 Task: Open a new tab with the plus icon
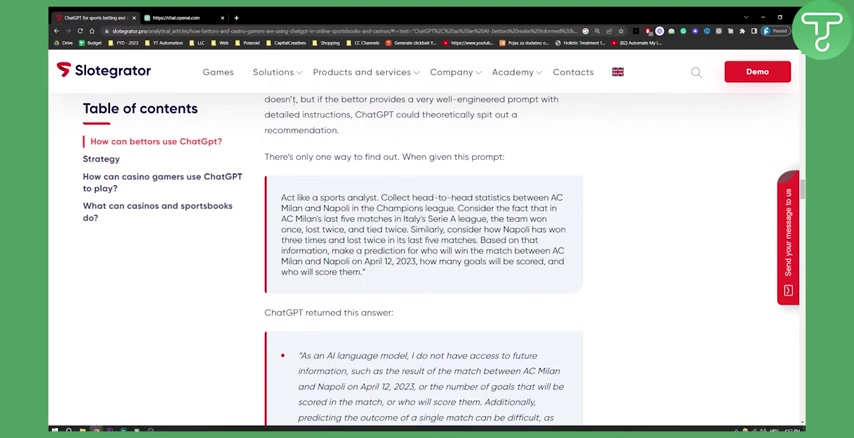236,17
